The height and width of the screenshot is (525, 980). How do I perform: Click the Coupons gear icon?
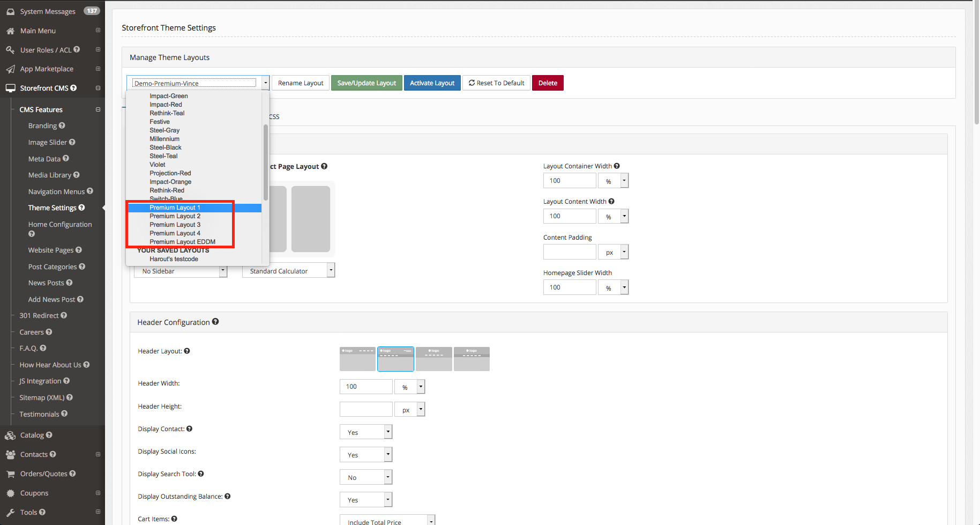pos(10,493)
